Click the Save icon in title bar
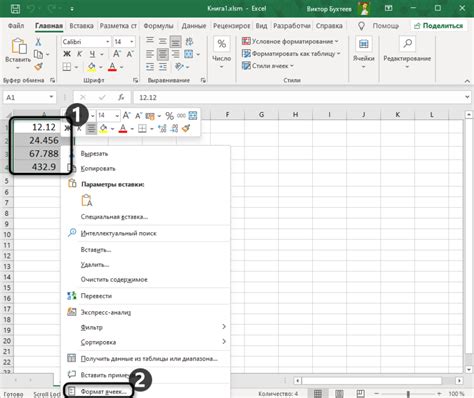 15,9
